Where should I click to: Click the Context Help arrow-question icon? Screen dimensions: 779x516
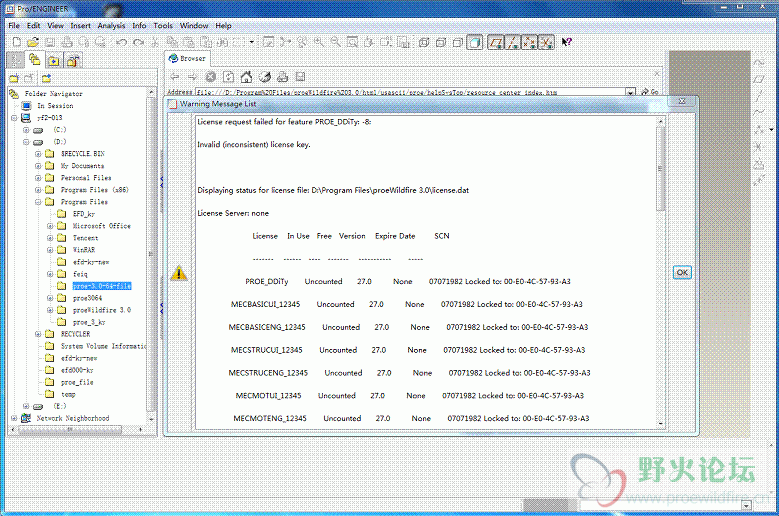567,43
